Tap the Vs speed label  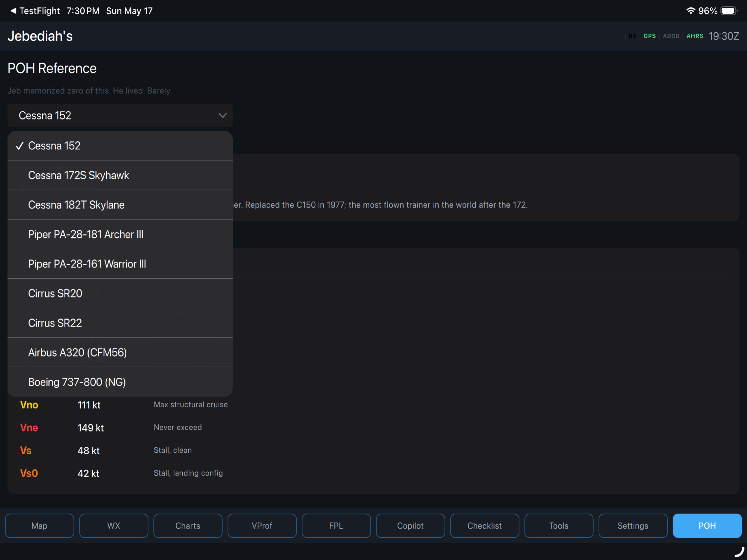point(26,451)
